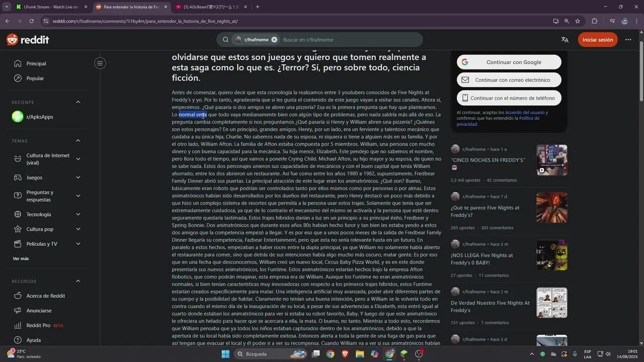The height and width of the screenshot is (362, 644).
Task: Open "¿Qué te parece Five Nights at Freddy's?" post
Action: (x=485, y=211)
